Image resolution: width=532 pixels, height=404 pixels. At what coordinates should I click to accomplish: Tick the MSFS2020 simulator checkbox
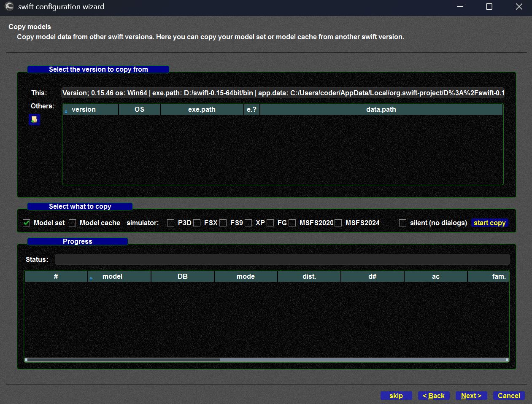point(292,223)
